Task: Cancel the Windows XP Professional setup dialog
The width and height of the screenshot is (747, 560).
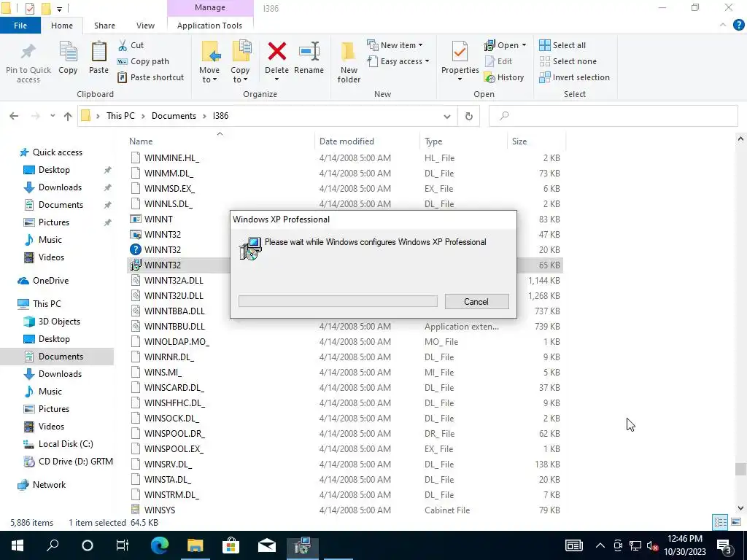Action: point(476,301)
